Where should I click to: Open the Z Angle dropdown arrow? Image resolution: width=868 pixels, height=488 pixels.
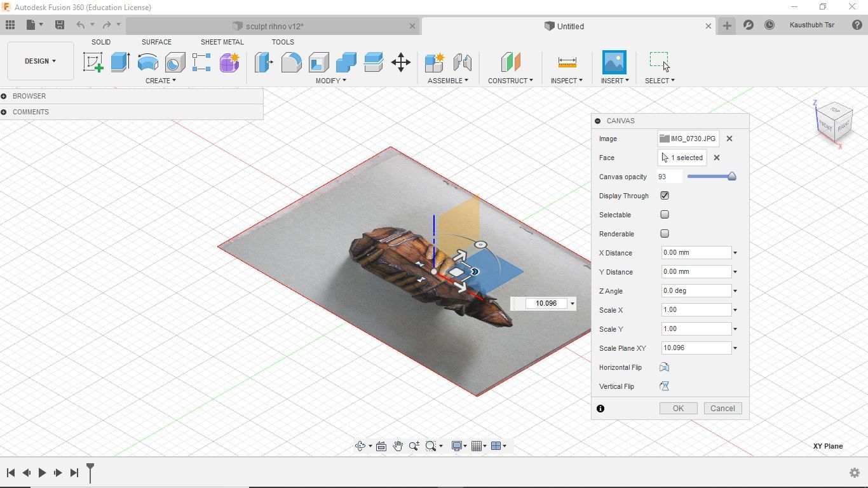pos(735,290)
